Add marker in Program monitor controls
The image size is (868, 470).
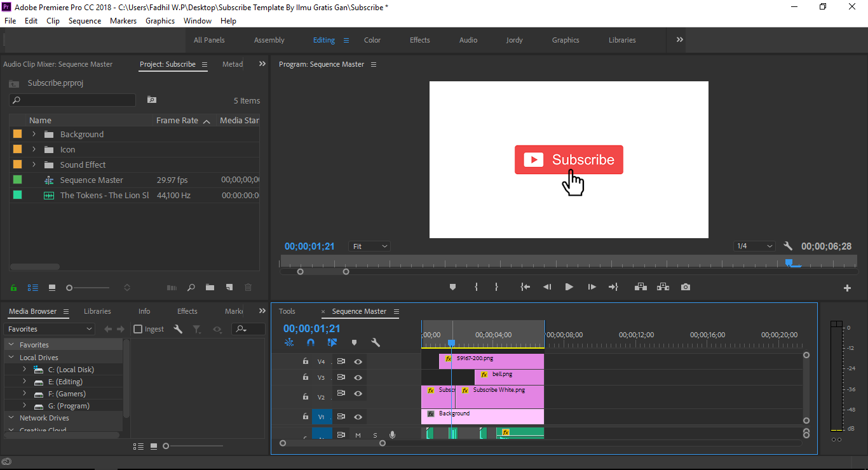pyautogui.click(x=452, y=287)
